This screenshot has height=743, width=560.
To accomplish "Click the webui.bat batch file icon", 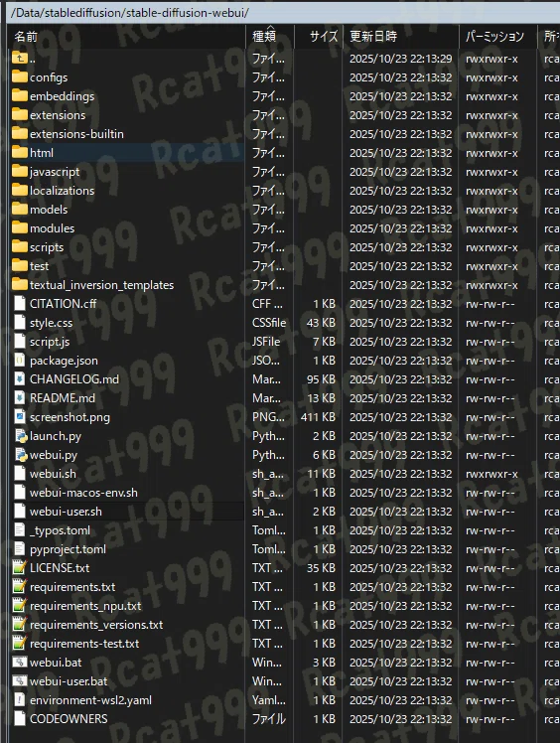I will (x=20, y=662).
